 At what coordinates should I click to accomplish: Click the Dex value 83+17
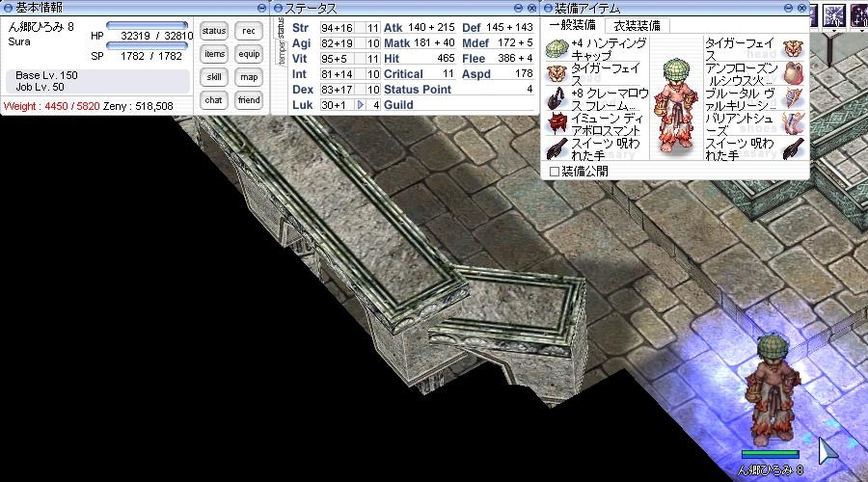coord(337,90)
